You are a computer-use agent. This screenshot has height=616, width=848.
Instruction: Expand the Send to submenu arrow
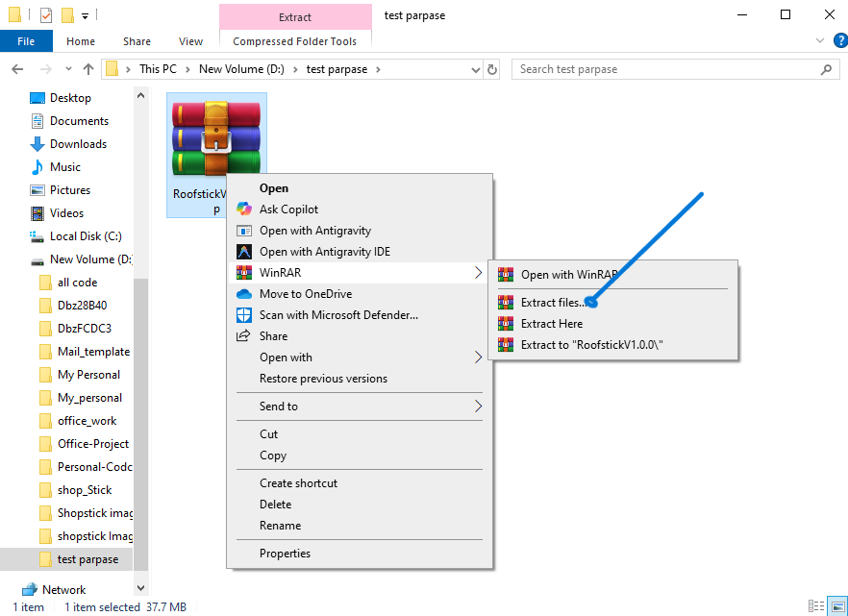pos(478,407)
